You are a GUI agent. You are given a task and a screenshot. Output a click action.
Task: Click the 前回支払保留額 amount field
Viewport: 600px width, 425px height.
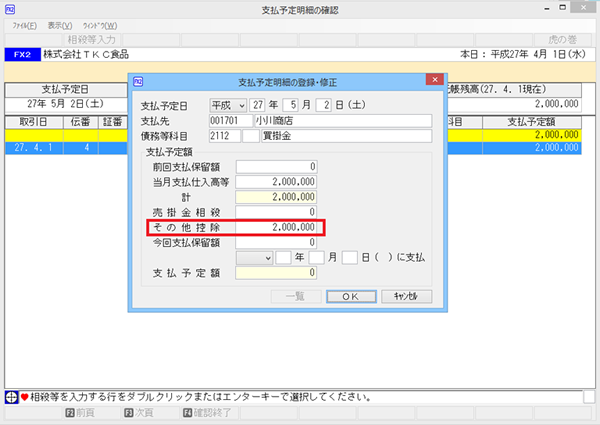[x=276, y=167]
